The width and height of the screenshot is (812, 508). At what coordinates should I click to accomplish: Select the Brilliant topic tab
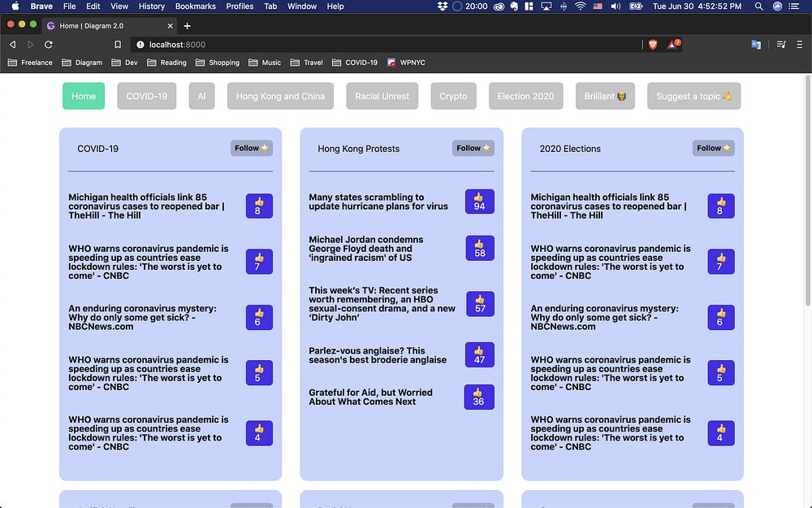pos(605,96)
